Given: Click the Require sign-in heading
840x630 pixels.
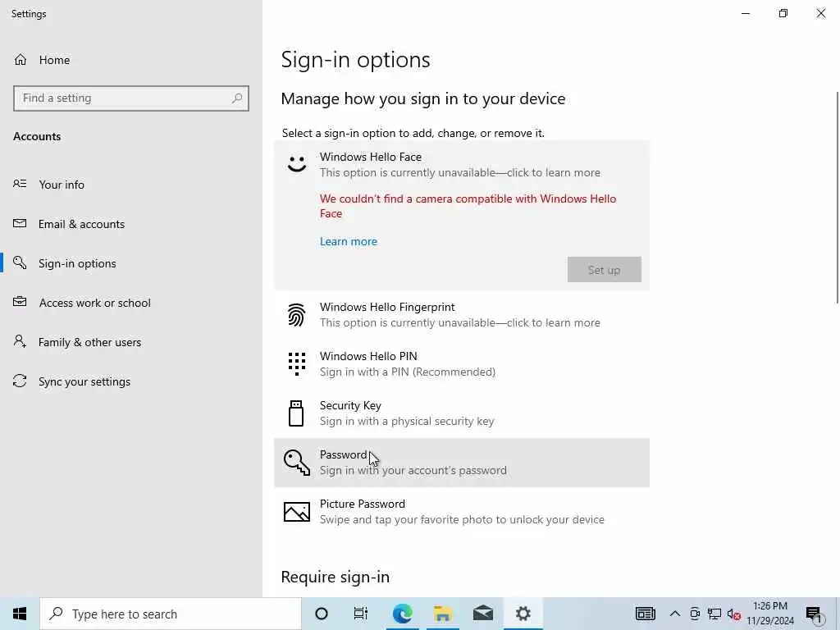Looking at the screenshot, I should pos(336,577).
